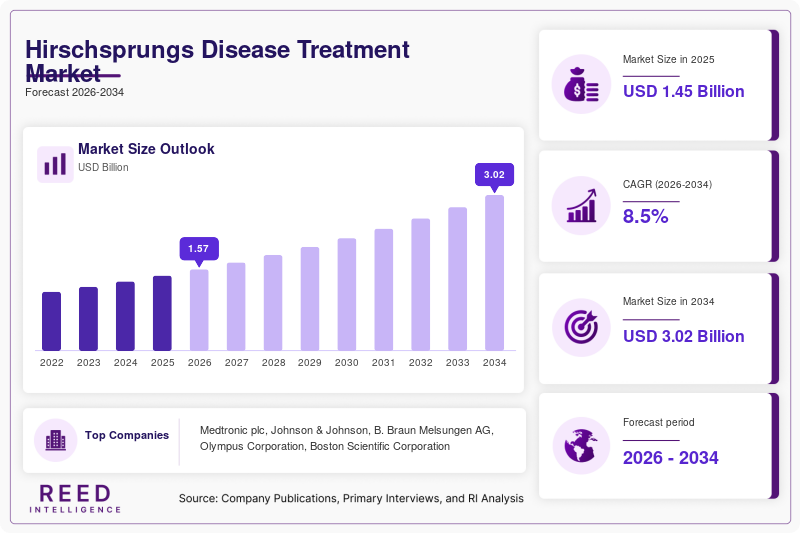Click the money bag icon
800x533 pixels.
click(581, 84)
